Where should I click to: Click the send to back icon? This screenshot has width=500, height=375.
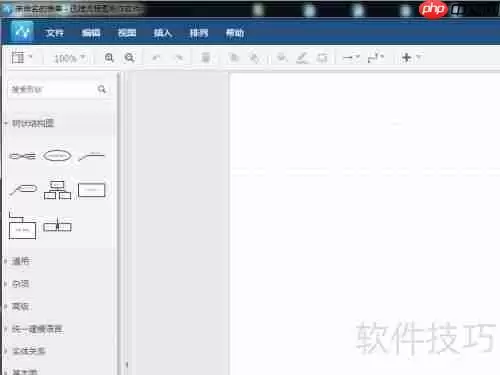tap(254, 58)
